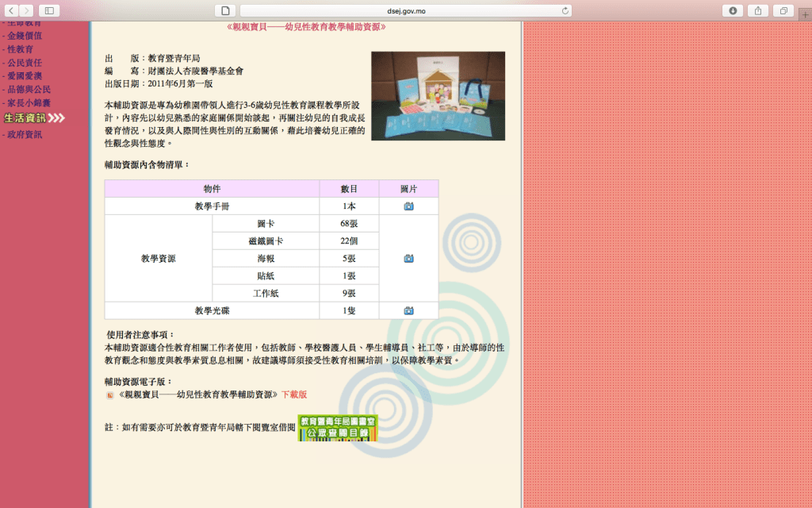Screen dimensions: 812x508
Task: Click the dsej.gov.mo address bar
Action: (406, 10)
